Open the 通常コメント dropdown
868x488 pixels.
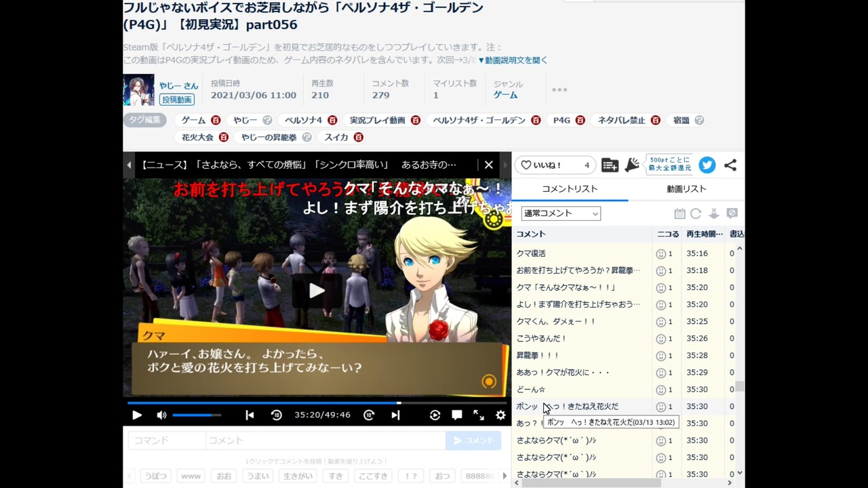(x=561, y=213)
